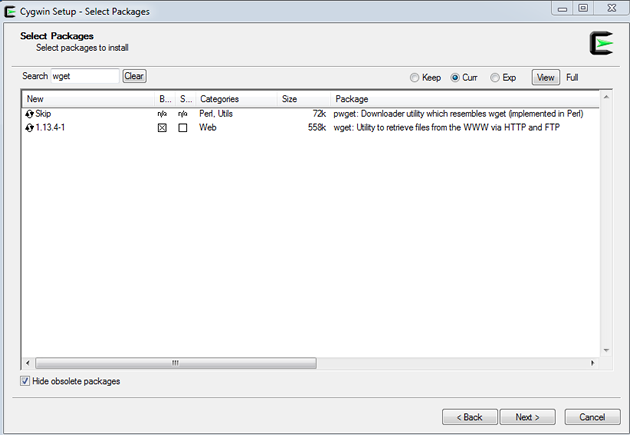Click the version text 1.13.4-1
Screen dimensions: 630x435
click(x=50, y=127)
